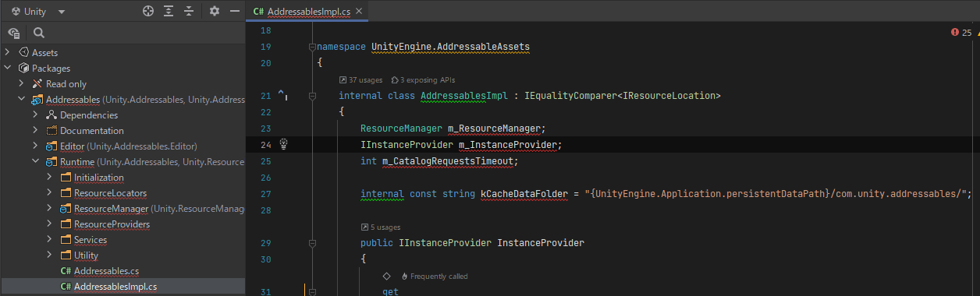Click the InstanceProvider property name on line 29

click(541, 243)
